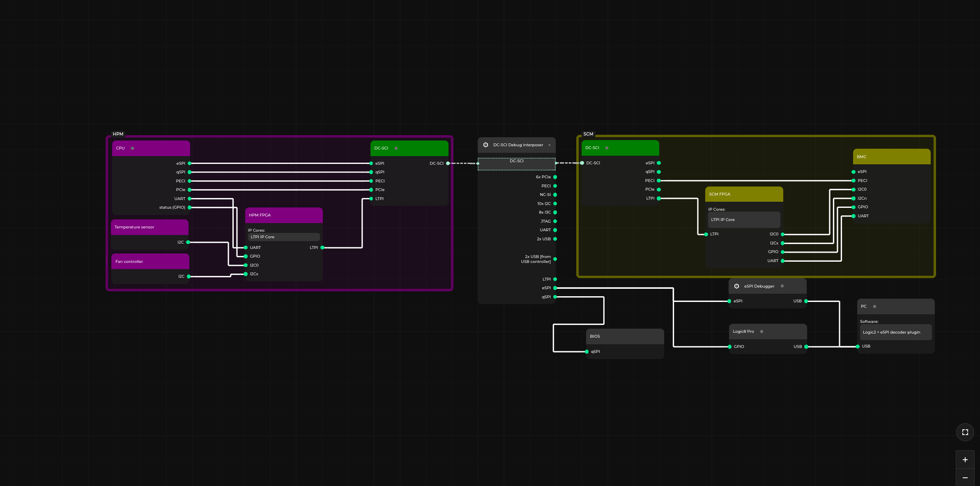
Task: Select the CPU node's eSPI port
Action: click(x=189, y=164)
